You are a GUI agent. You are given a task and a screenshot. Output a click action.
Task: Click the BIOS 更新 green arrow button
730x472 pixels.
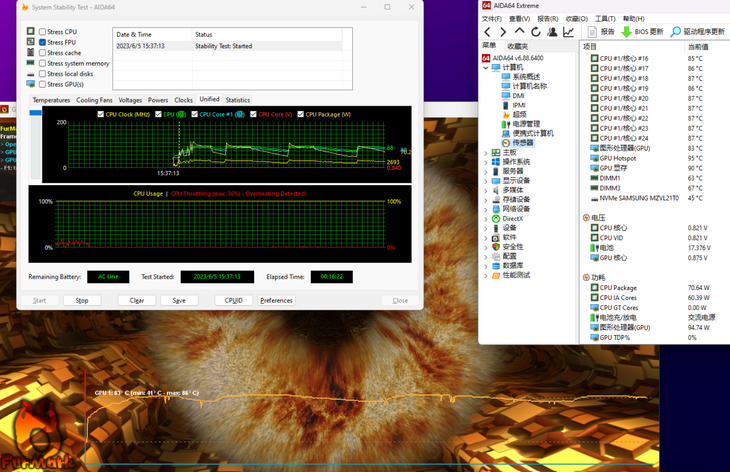click(642, 32)
